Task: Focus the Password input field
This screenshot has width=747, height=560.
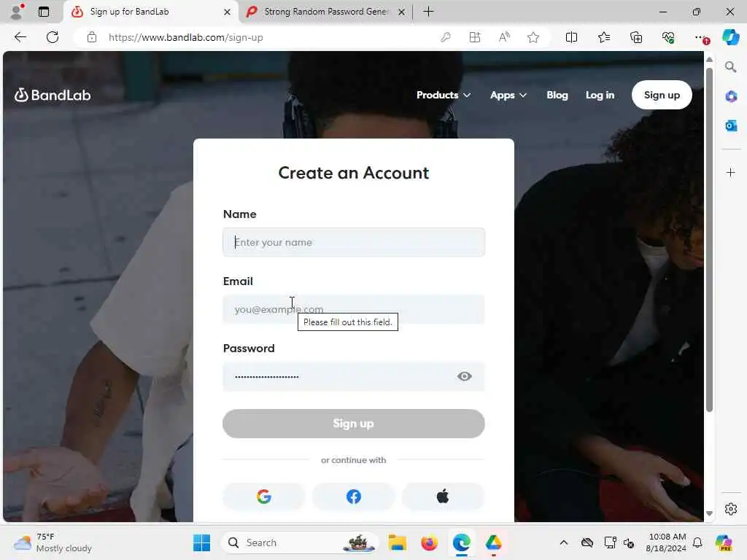Action: (x=354, y=377)
